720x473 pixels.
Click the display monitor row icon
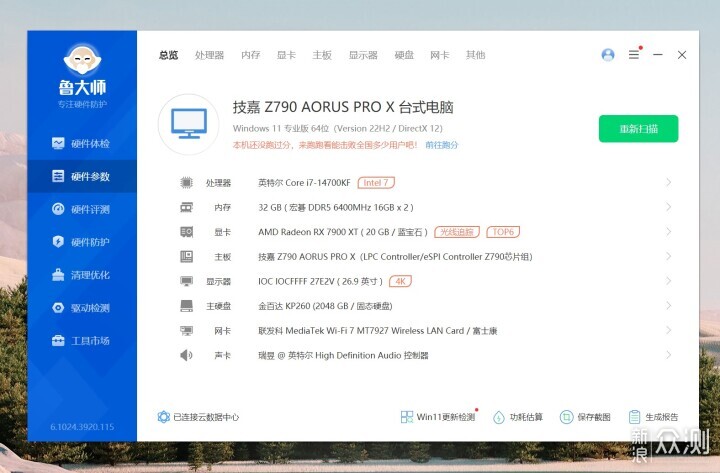(x=186, y=281)
